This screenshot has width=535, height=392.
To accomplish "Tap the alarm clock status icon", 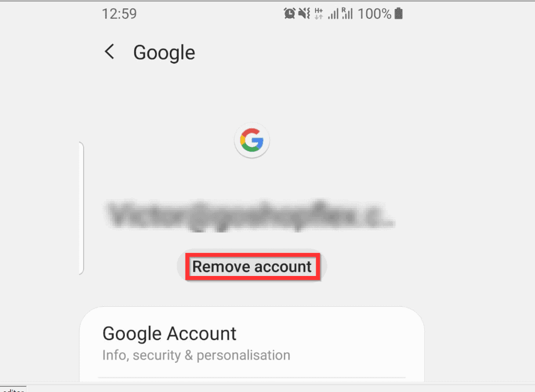I will 289,13.
